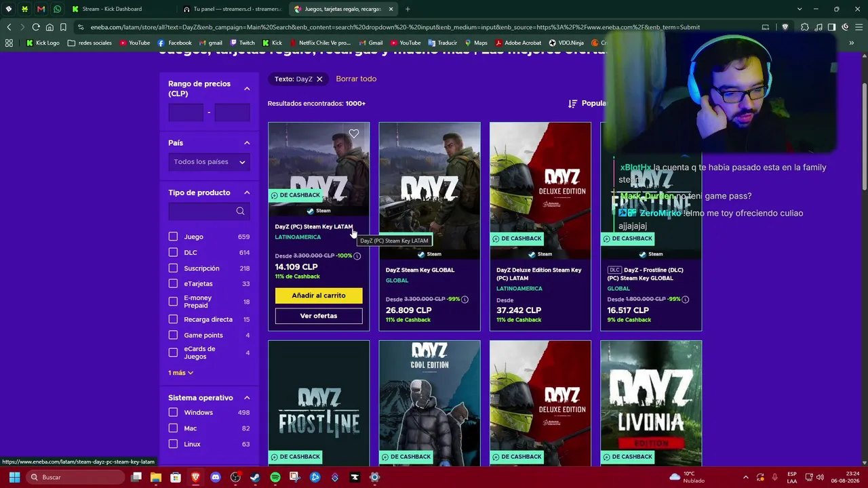Collapse the Rango de precios section
Viewport: 868px width, 488px height.
247,89
